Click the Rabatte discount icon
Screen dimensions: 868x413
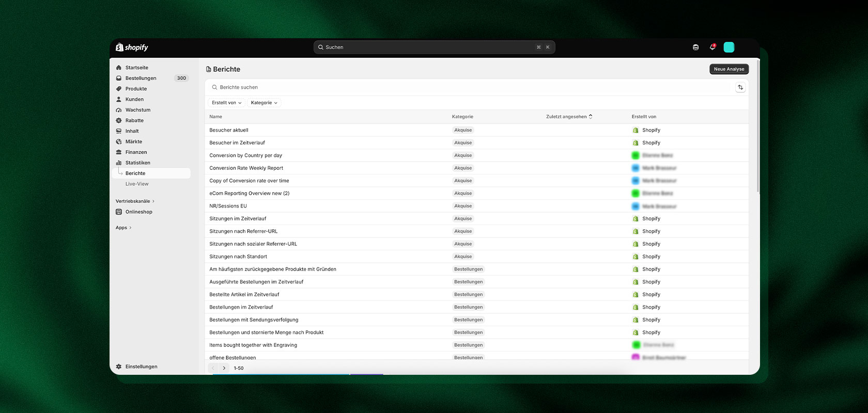click(x=119, y=121)
